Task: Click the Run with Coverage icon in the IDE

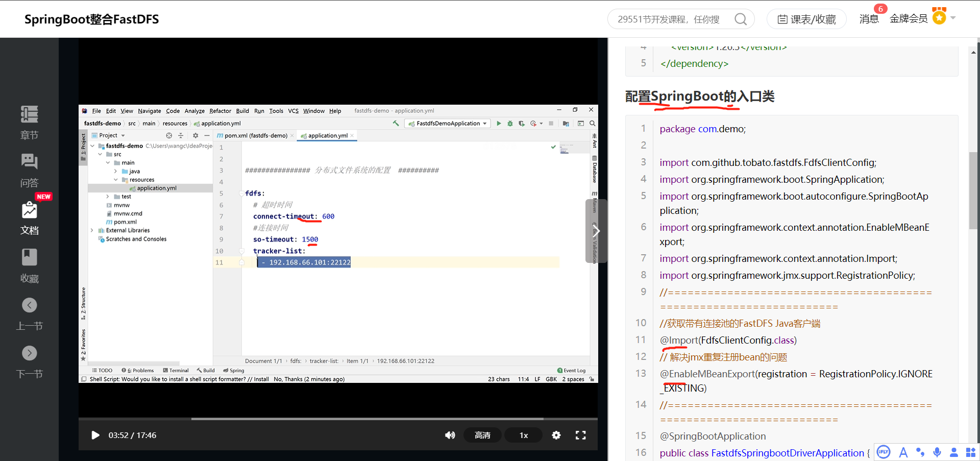Action: coord(522,124)
